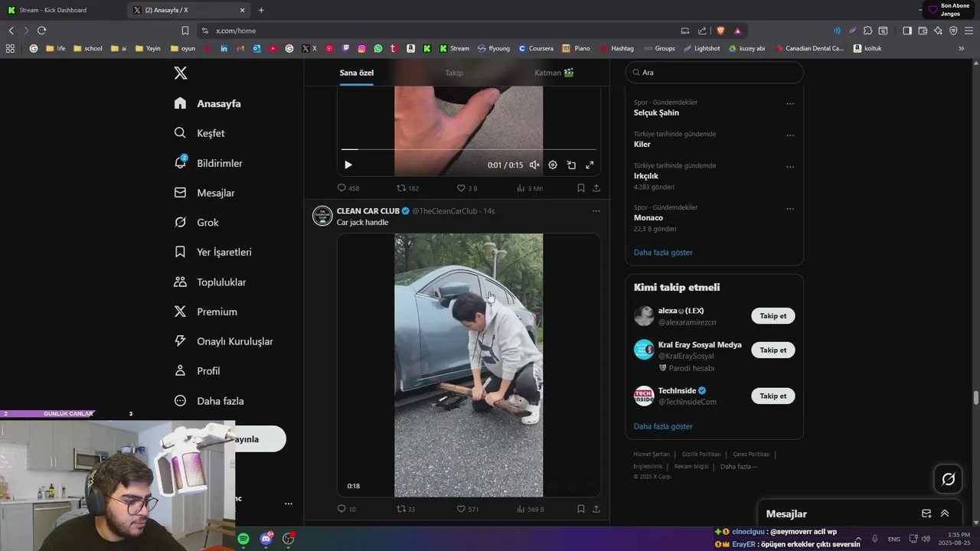Open Anasayfa in the sidebar
980x551 pixels.
tap(207, 103)
